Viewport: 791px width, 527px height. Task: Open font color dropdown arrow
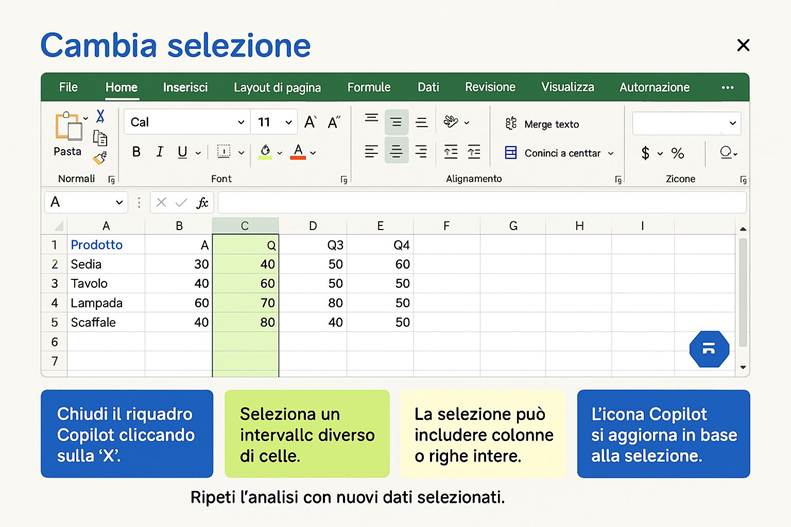pos(313,153)
